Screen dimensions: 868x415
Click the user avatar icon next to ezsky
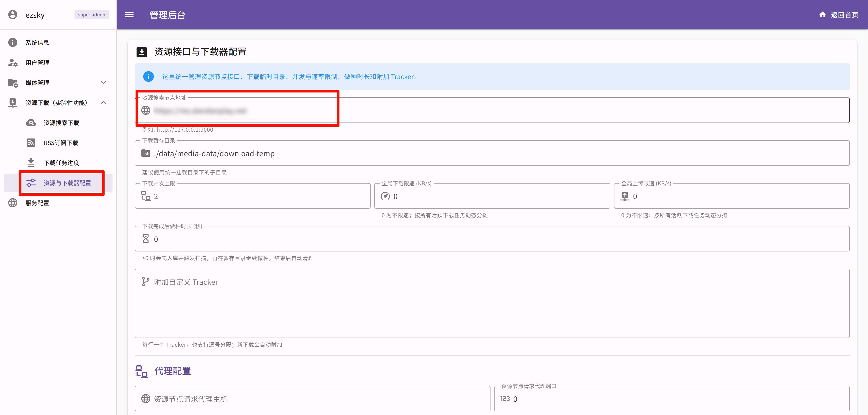pyautogui.click(x=13, y=15)
